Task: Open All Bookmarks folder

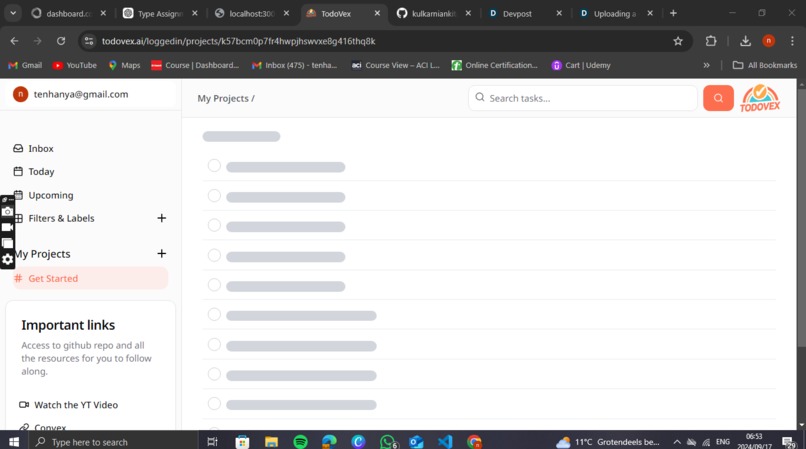Action: [x=764, y=65]
